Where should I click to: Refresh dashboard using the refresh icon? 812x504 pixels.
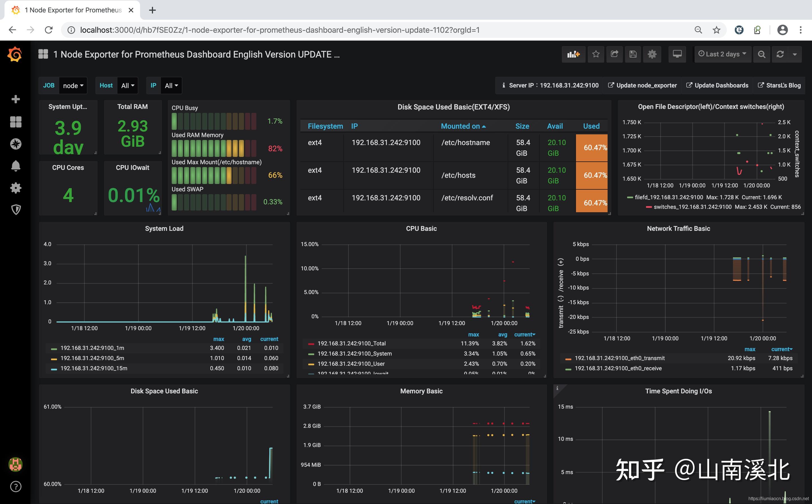[x=780, y=54]
